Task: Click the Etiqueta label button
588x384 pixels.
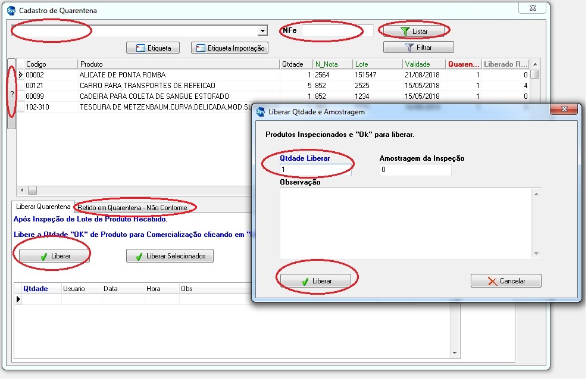Action: 153,48
